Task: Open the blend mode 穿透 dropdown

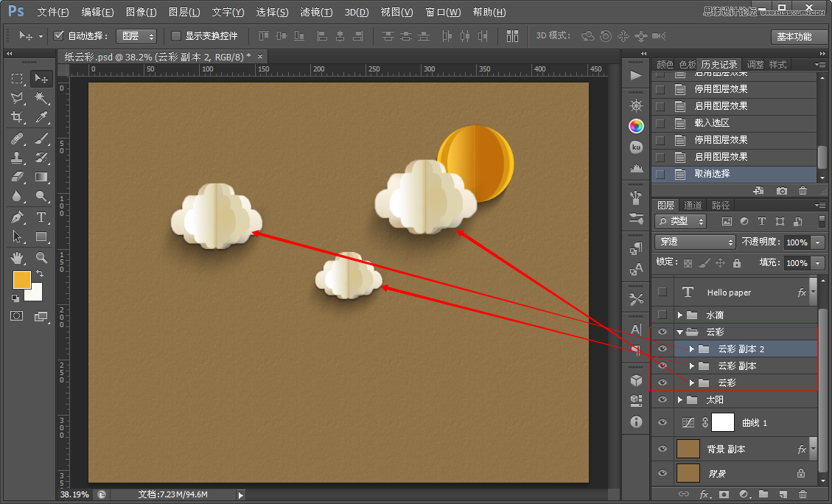Action: (695, 242)
